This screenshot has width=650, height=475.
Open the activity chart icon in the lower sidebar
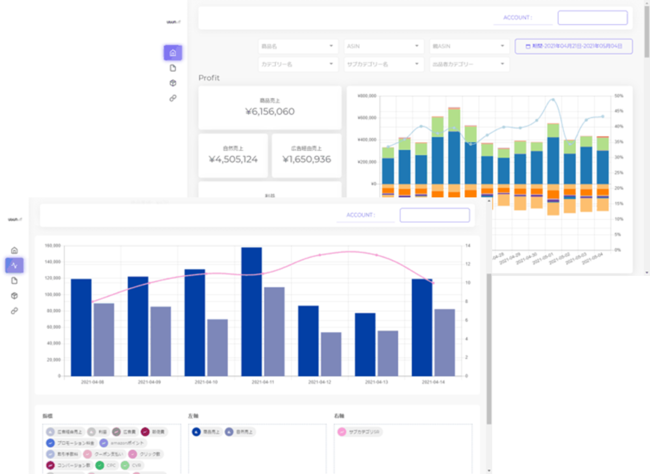tap(14, 265)
